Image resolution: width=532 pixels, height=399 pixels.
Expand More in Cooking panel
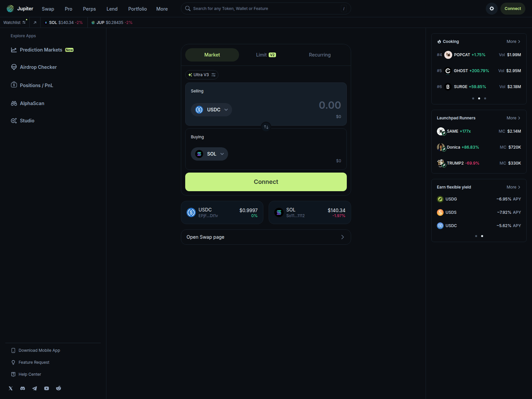pos(513,42)
